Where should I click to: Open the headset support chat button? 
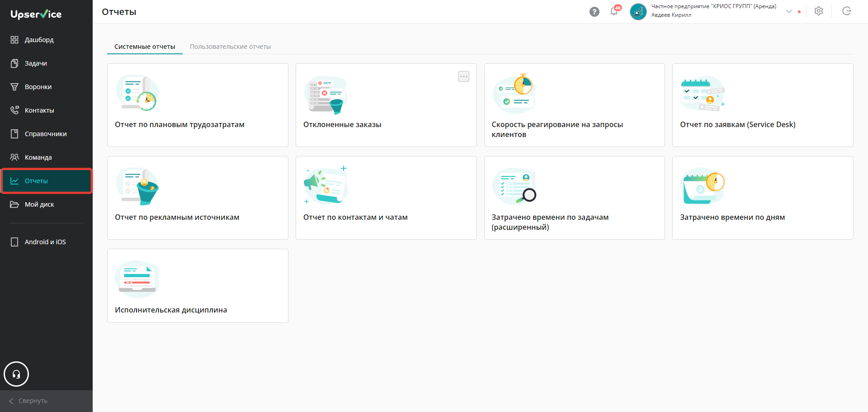(x=16, y=374)
